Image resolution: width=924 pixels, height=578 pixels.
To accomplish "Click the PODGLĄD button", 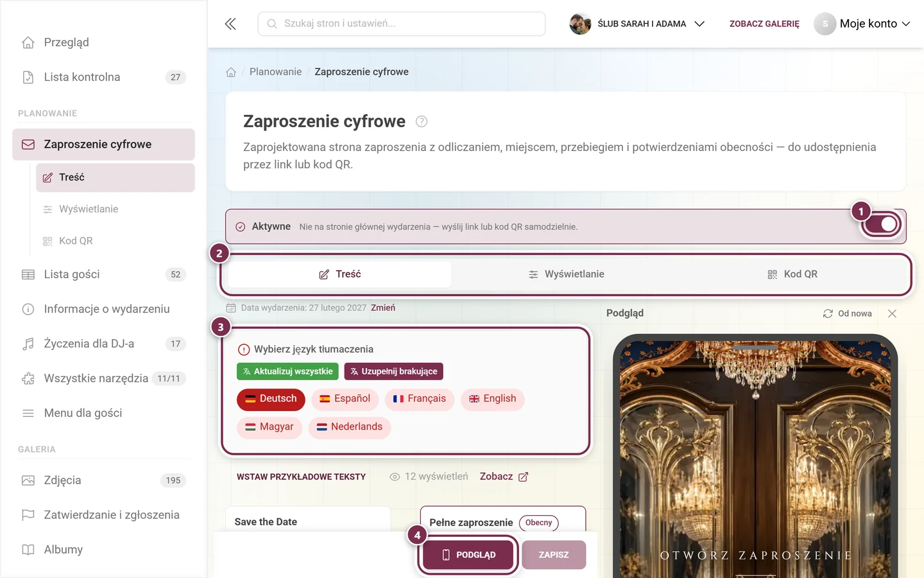I will [x=468, y=555].
